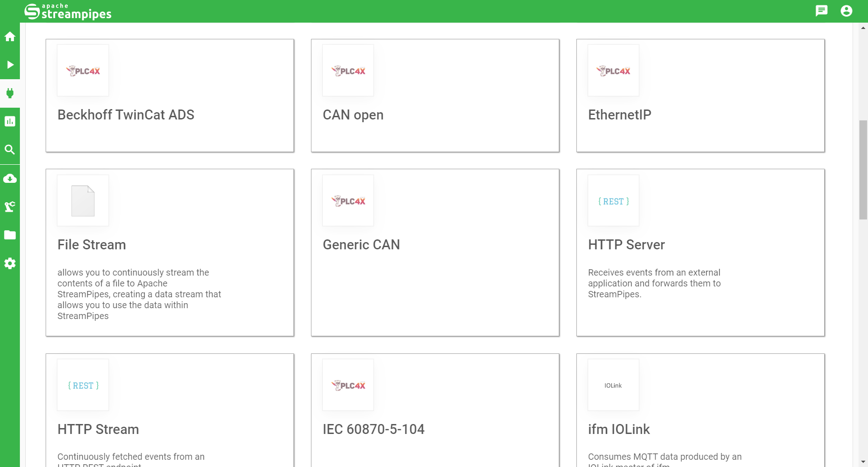Open Data Explorer magnifier icon
Screen dimensions: 868x467
point(10,150)
